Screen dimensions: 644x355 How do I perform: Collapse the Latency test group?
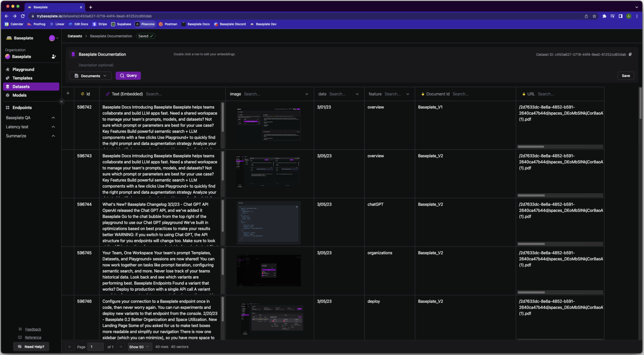click(53, 127)
